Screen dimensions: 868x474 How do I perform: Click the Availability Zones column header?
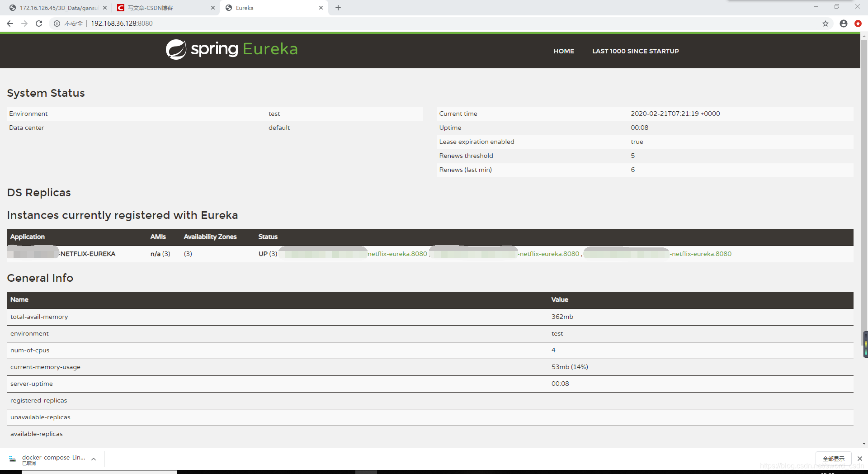pyautogui.click(x=210, y=237)
